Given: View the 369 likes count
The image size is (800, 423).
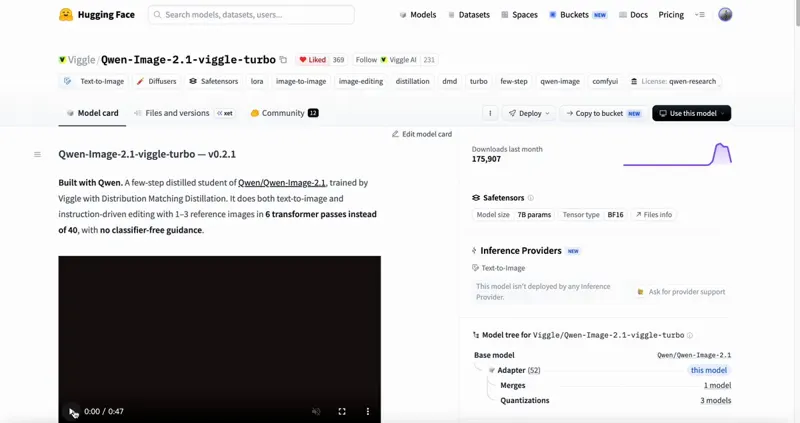Looking at the screenshot, I should click(x=338, y=60).
